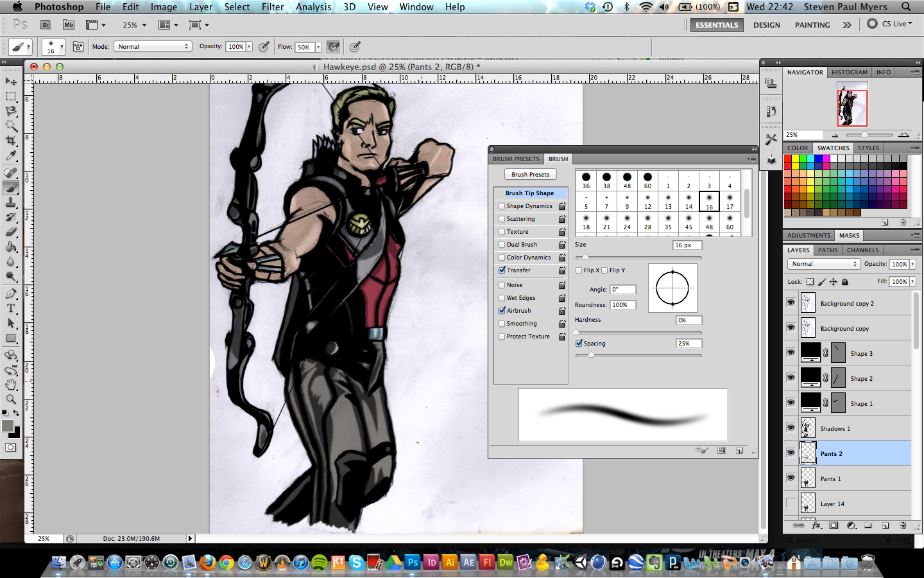Open the layer Fill dropdown arrow

pyautogui.click(x=912, y=282)
